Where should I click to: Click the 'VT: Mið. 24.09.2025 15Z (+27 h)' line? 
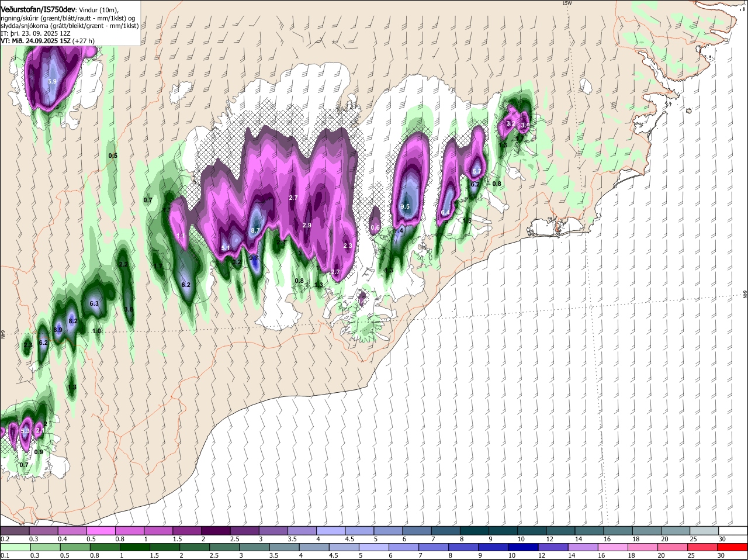(47, 41)
